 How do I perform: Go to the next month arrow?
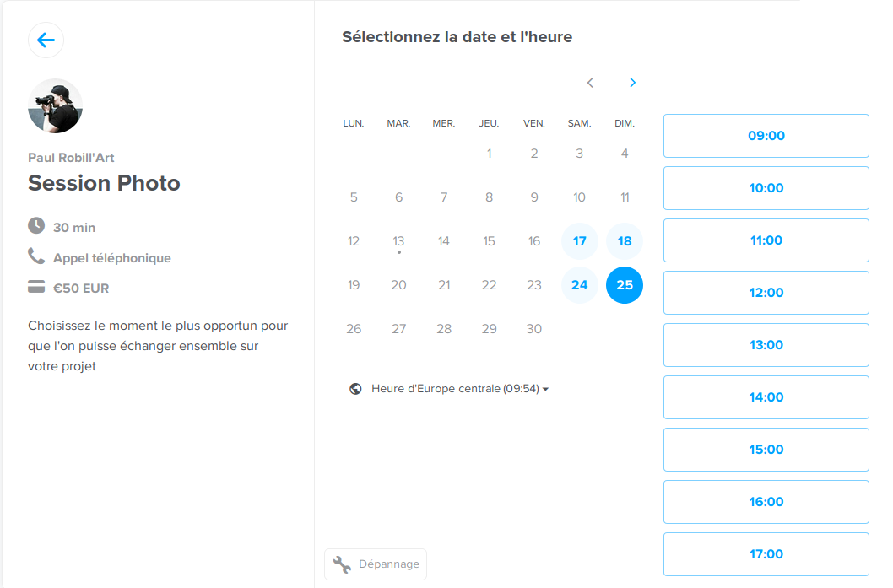pyautogui.click(x=633, y=83)
